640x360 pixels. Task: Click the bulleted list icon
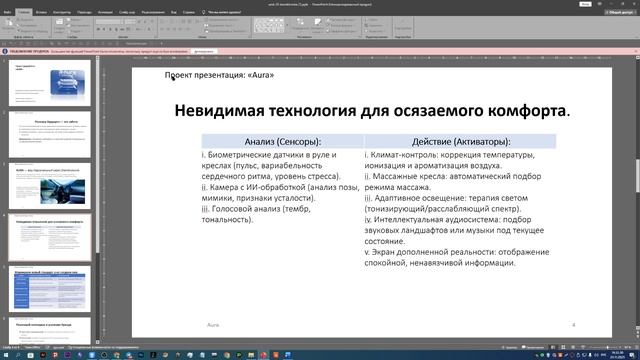click(163, 22)
